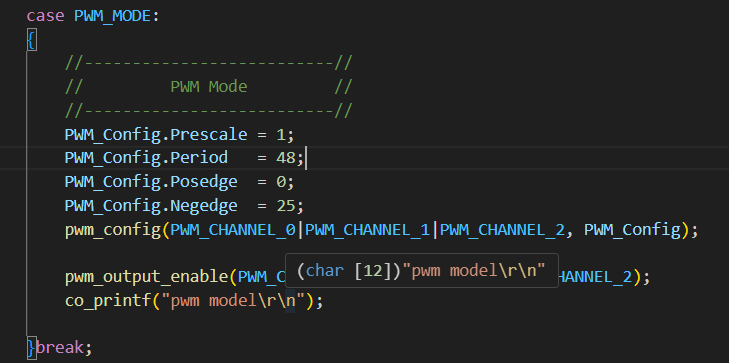Click the Negedge value 25
Screen dimensions: 729x363
point(286,205)
